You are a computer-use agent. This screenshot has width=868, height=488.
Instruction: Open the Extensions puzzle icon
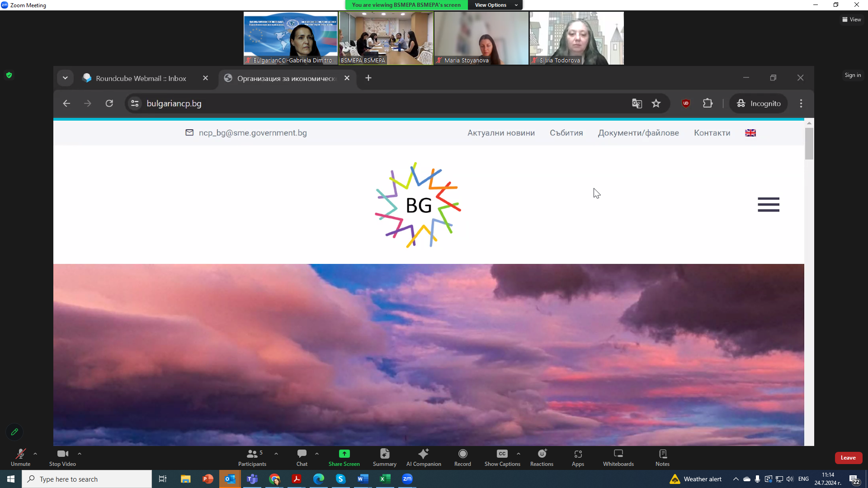pos(708,103)
